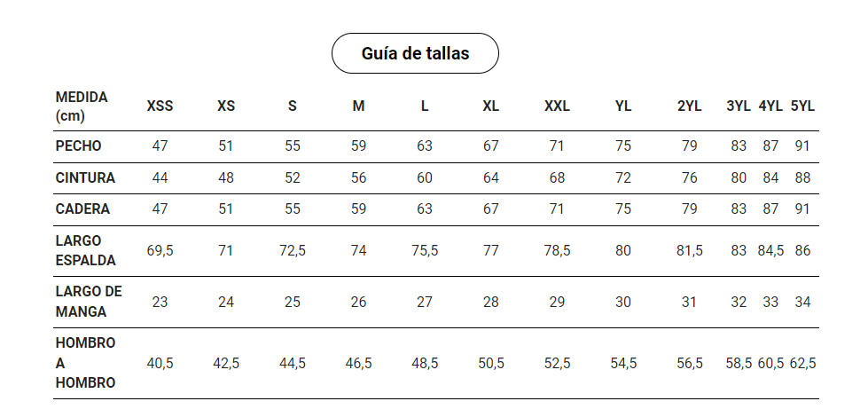This screenshot has height=417, width=868.
Task: Click the LARGO ESPALDA row label
Action: pyautogui.click(x=84, y=250)
